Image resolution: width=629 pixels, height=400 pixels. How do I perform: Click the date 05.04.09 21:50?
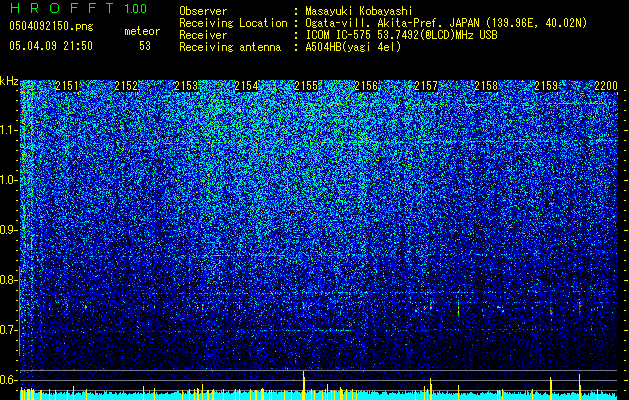(x=51, y=46)
